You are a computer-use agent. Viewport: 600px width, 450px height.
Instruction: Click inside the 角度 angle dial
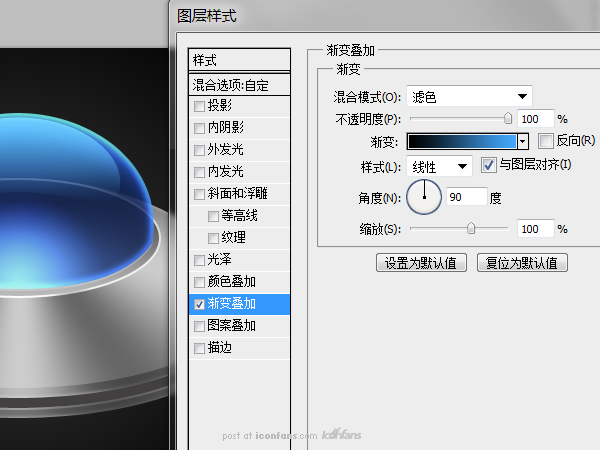pos(424,197)
